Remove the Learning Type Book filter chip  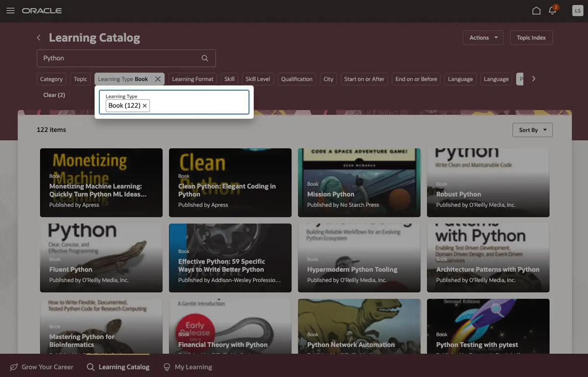click(158, 79)
